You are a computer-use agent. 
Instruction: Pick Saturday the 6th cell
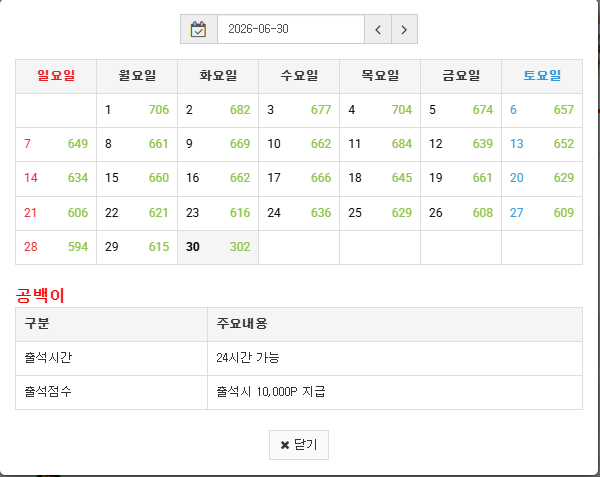pos(542,110)
